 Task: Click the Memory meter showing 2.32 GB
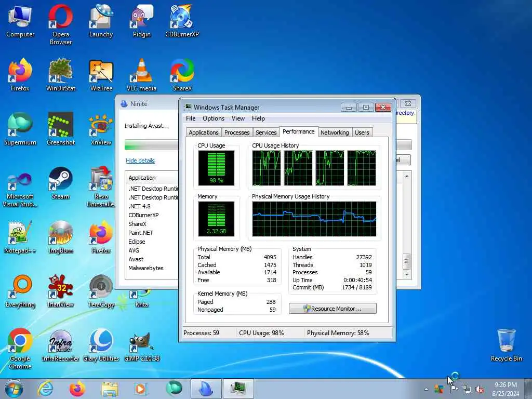click(216, 219)
